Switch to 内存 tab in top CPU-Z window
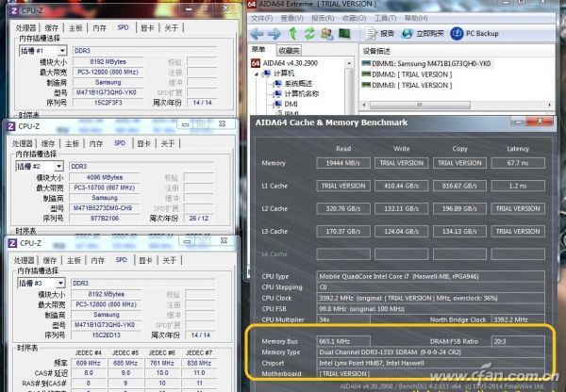 98,26
